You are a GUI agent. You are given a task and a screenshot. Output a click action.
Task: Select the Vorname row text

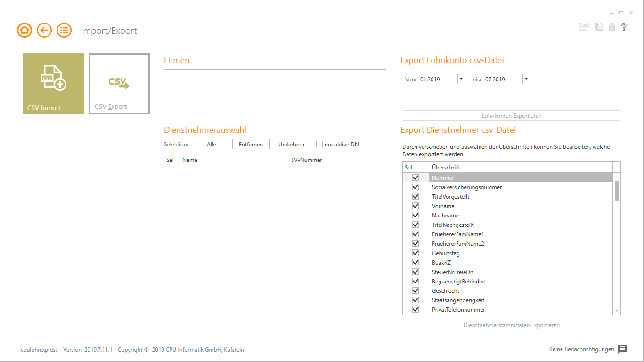click(443, 206)
